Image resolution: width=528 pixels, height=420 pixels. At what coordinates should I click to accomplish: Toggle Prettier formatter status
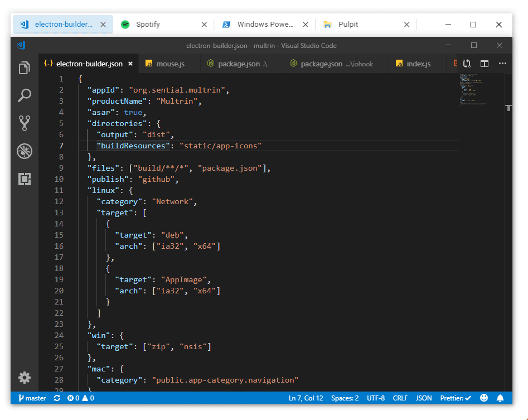click(456, 398)
